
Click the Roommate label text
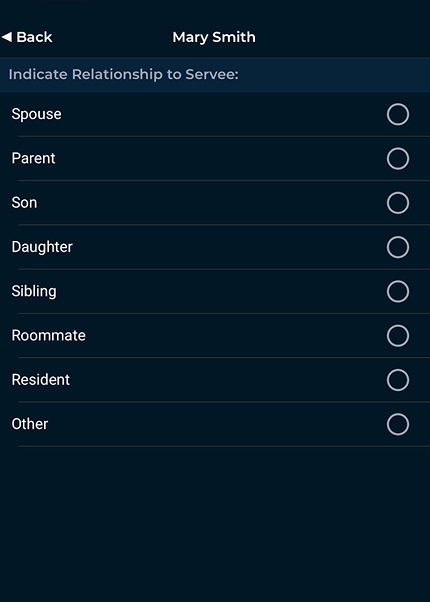[x=48, y=336]
